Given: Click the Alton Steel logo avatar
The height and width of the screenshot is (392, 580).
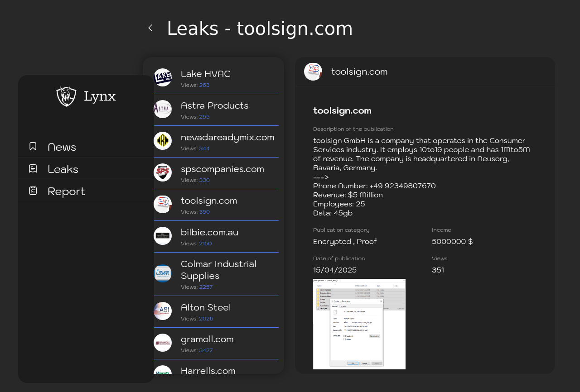Looking at the screenshot, I should (163, 311).
